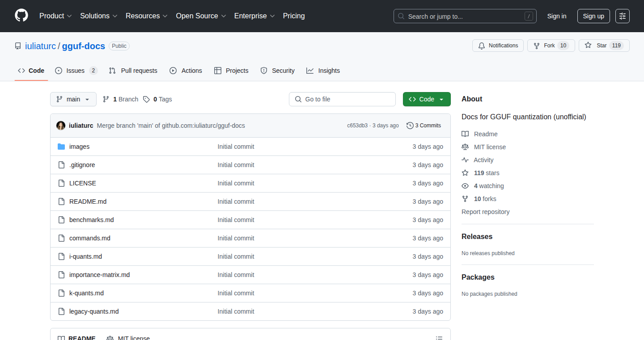Select the MIT license tab below file list

128,338
